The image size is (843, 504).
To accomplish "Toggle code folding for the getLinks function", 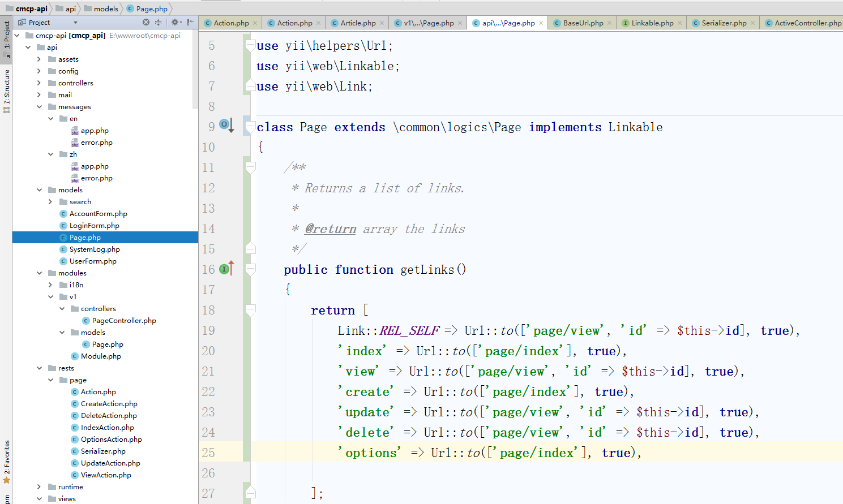I will click(x=250, y=270).
